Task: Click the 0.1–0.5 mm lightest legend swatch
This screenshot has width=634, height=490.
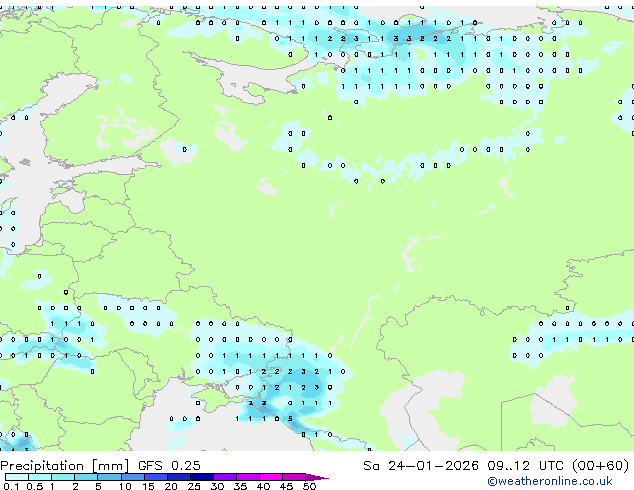Action: click(x=17, y=477)
